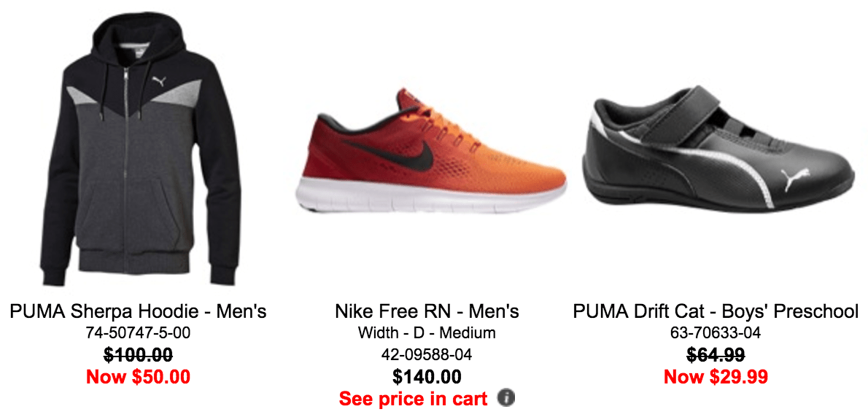
Task: Click the hoodie SKU 74-50747-5-00
Action: click(x=139, y=333)
